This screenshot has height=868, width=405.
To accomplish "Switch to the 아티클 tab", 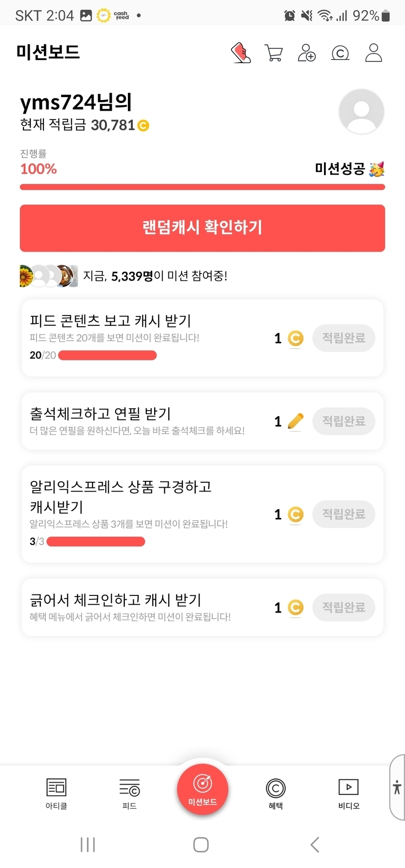I will 56,793.
